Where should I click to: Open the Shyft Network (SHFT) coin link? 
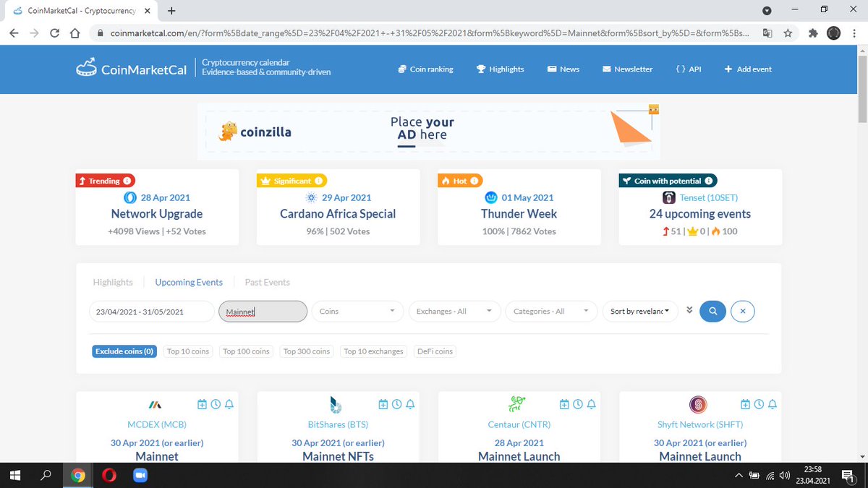(x=699, y=424)
